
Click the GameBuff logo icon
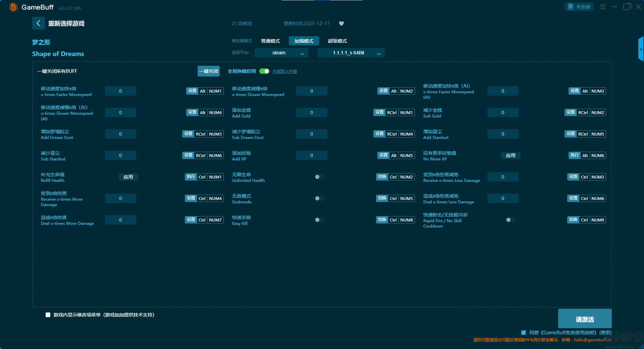(13, 7)
